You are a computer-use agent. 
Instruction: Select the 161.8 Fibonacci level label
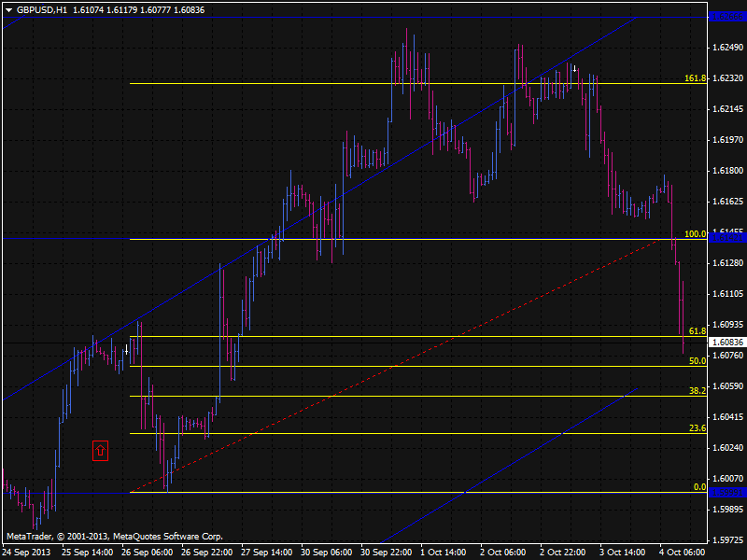pyautogui.click(x=694, y=78)
